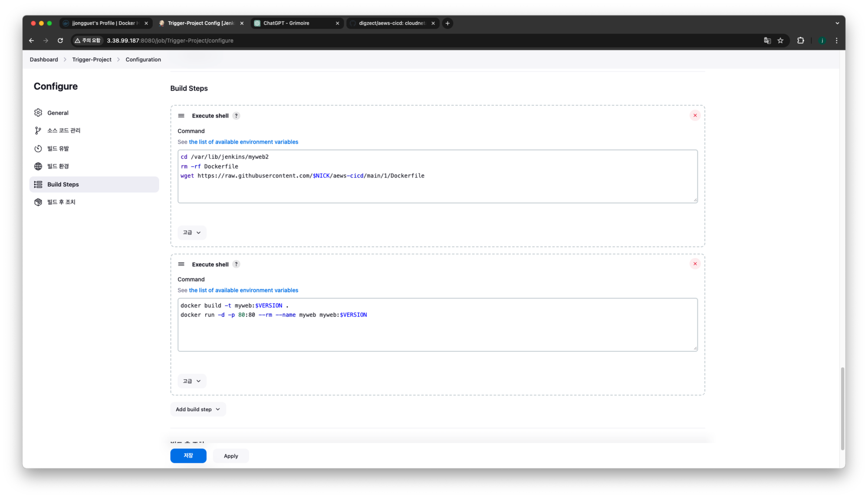Click the browser translate page icon
The image size is (868, 498).
pos(767,40)
